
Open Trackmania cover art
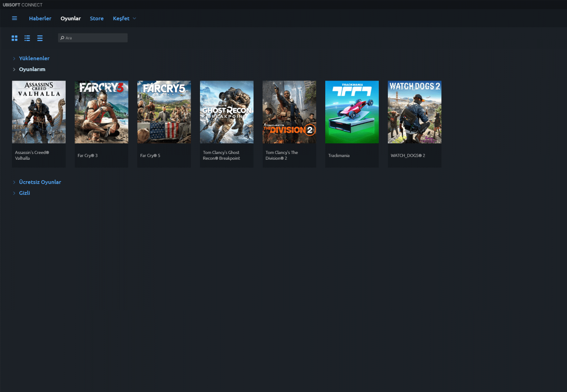(x=352, y=112)
